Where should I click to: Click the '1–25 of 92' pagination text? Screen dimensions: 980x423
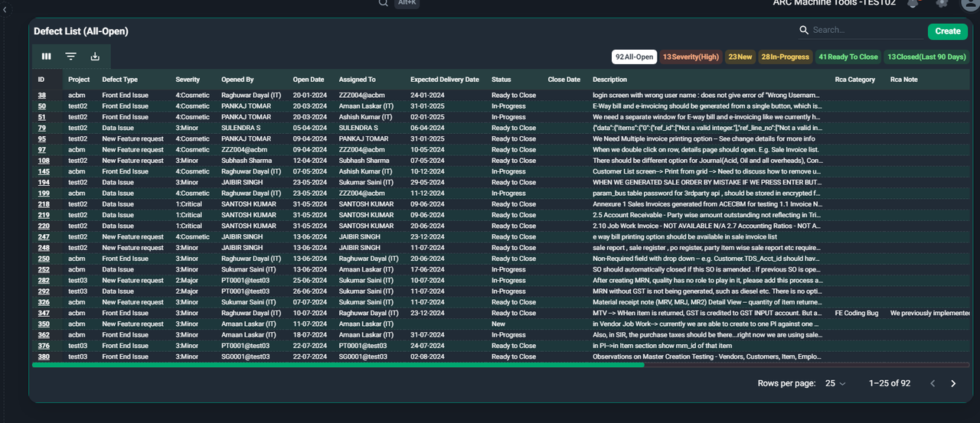pyautogui.click(x=890, y=383)
